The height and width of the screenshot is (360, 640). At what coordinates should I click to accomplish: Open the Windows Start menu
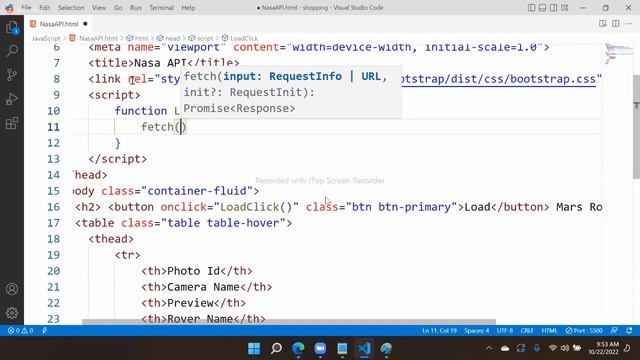(254, 349)
